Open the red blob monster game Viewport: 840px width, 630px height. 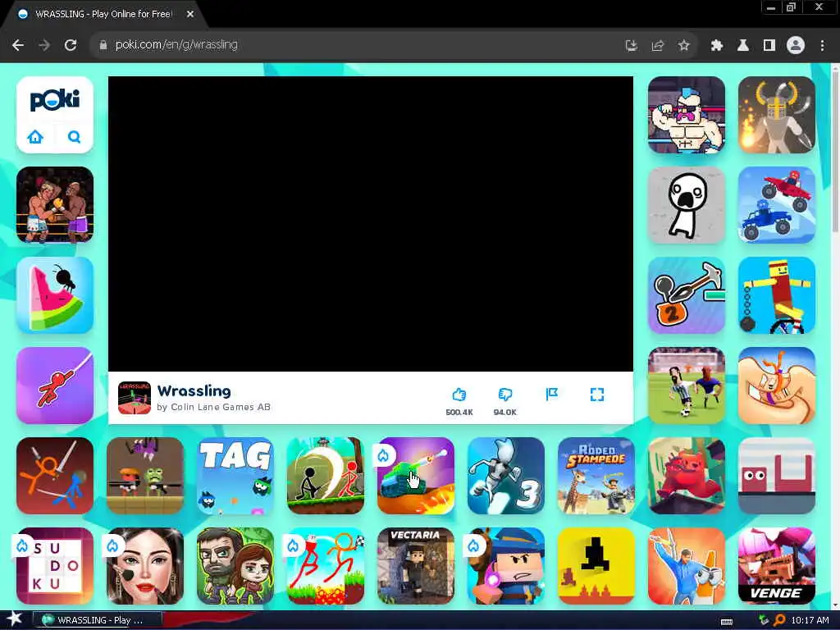pos(687,476)
